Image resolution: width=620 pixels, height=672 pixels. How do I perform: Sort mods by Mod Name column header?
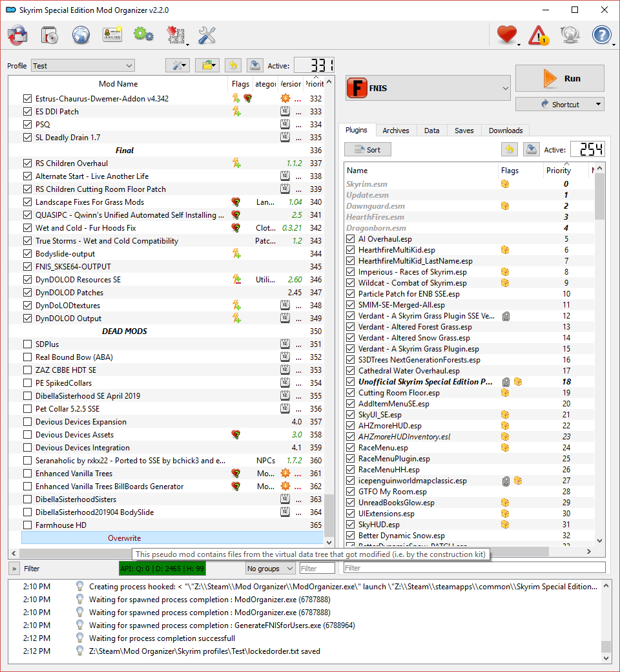coord(118,83)
